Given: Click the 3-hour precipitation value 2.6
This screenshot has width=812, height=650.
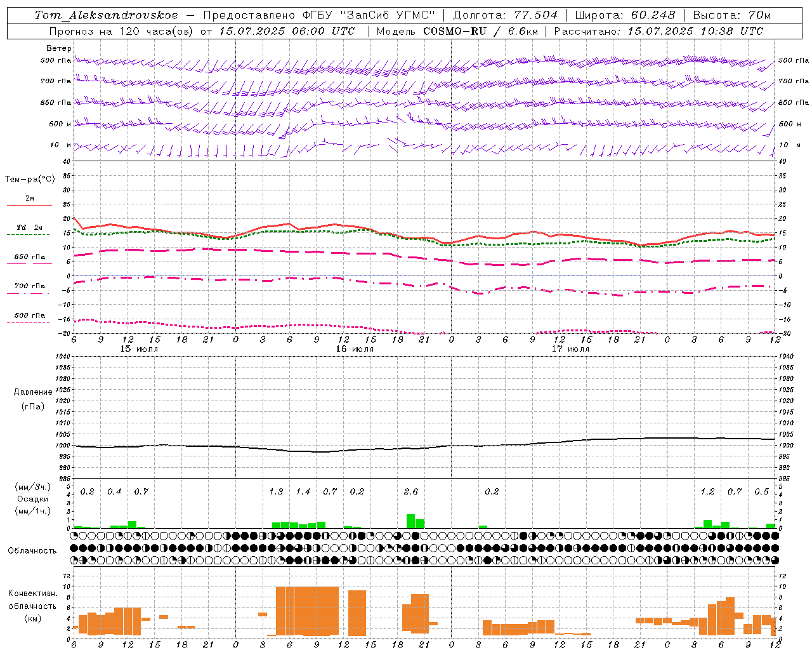Looking at the screenshot, I should (411, 492).
